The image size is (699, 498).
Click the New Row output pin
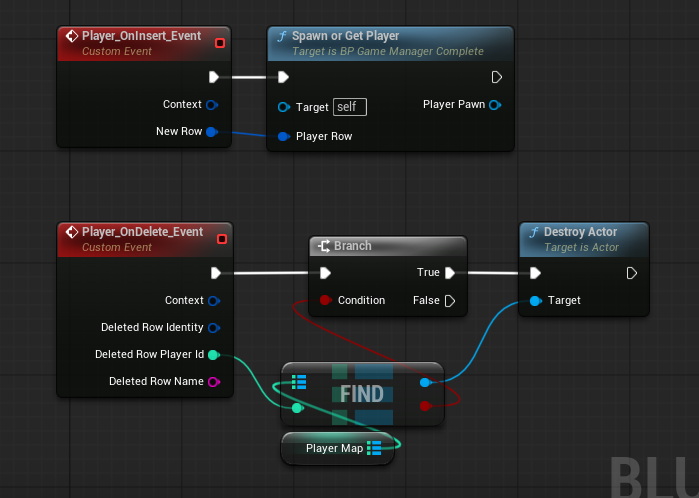(x=212, y=131)
